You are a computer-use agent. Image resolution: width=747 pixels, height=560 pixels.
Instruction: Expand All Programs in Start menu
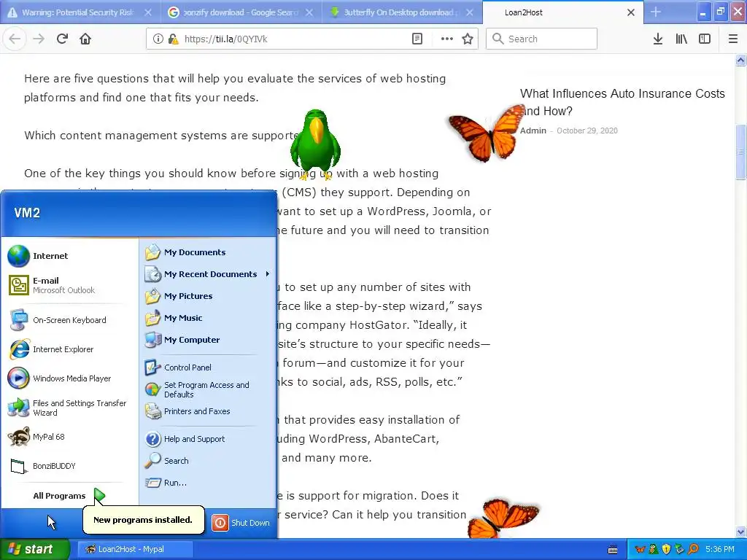click(69, 496)
